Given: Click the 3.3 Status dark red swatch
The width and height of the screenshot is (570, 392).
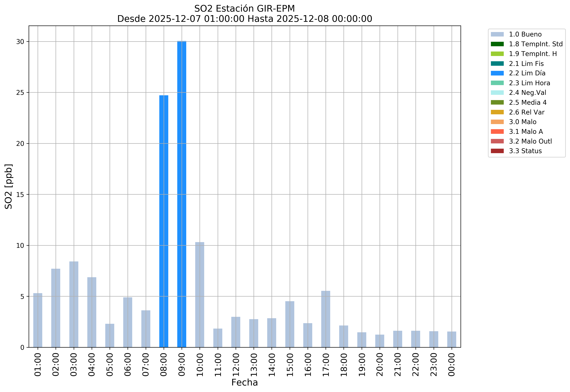Looking at the screenshot, I should click(497, 151).
